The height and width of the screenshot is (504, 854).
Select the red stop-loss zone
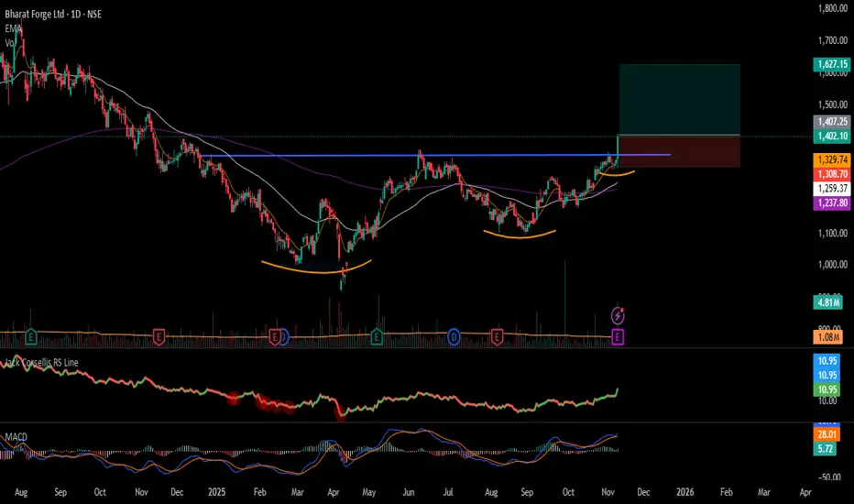coord(679,151)
